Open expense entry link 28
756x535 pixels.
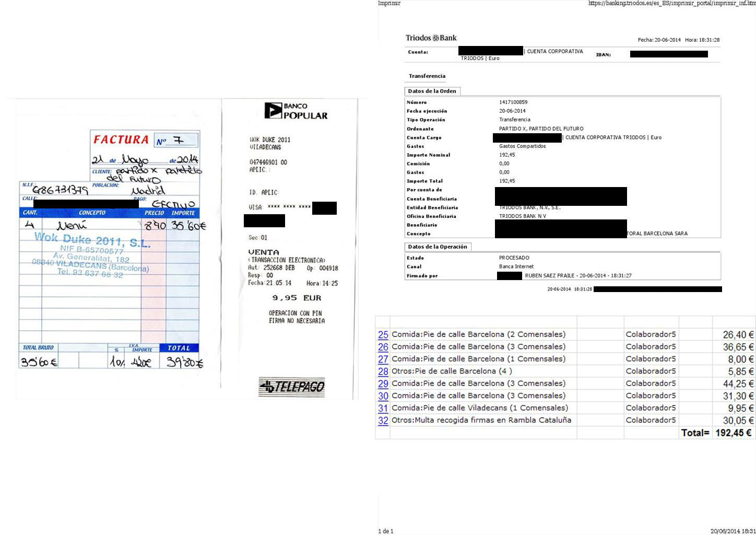pos(383,371)
